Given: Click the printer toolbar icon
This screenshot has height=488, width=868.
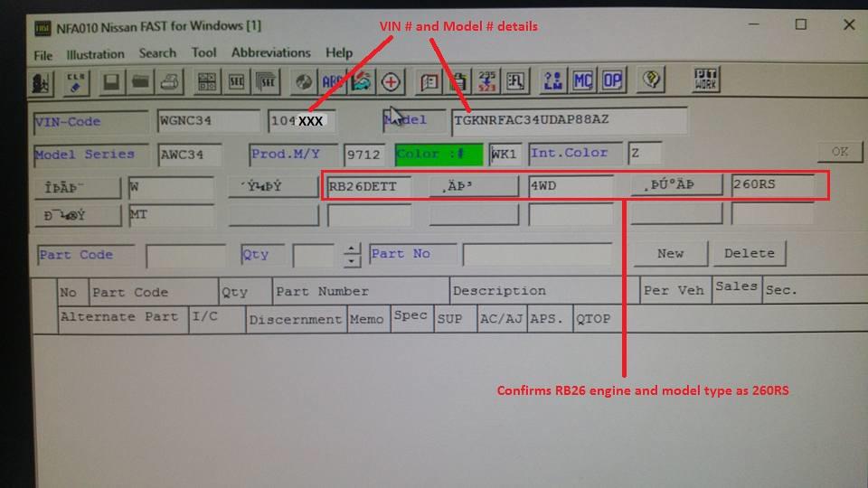Looking at the screenshot, I should (170, 82).
